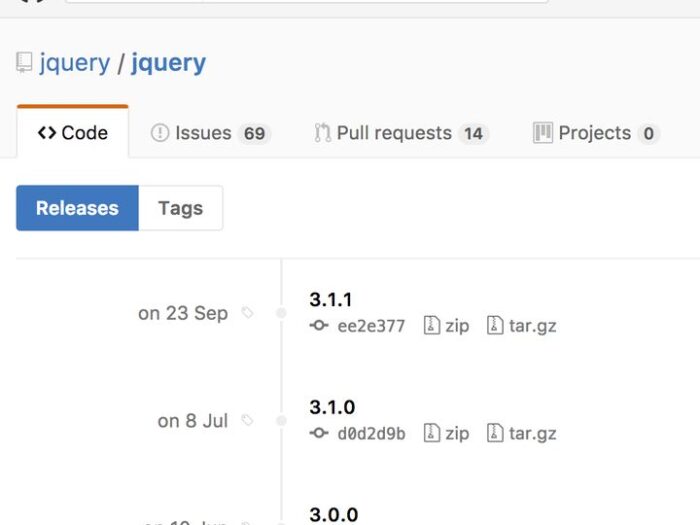Click the Pull requests merge icon
The height and width of the screenshot is (525, 700).
pos(322,133)
